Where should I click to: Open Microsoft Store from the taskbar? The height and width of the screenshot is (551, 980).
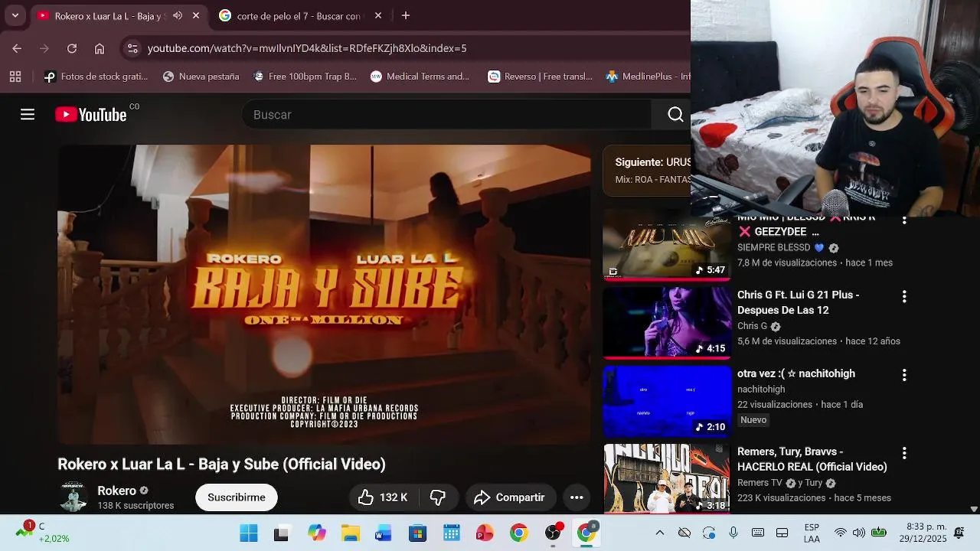(417, 533)
